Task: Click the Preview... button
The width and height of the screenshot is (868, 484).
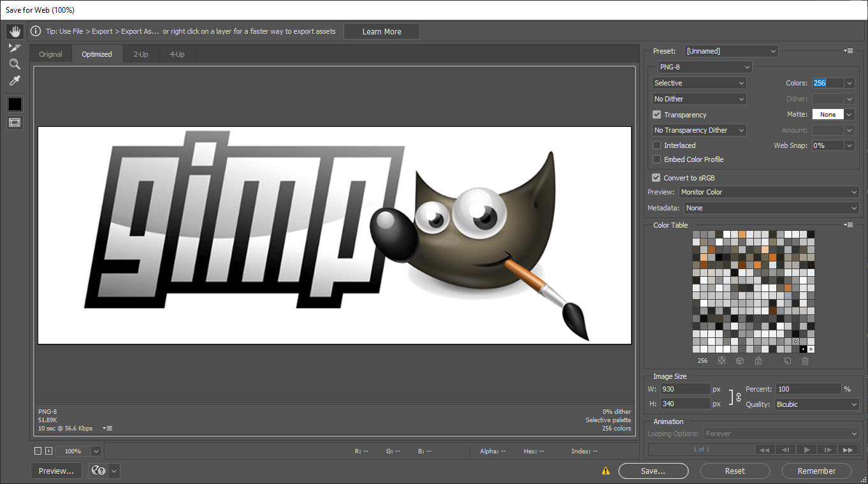Action: pos(56,471)
